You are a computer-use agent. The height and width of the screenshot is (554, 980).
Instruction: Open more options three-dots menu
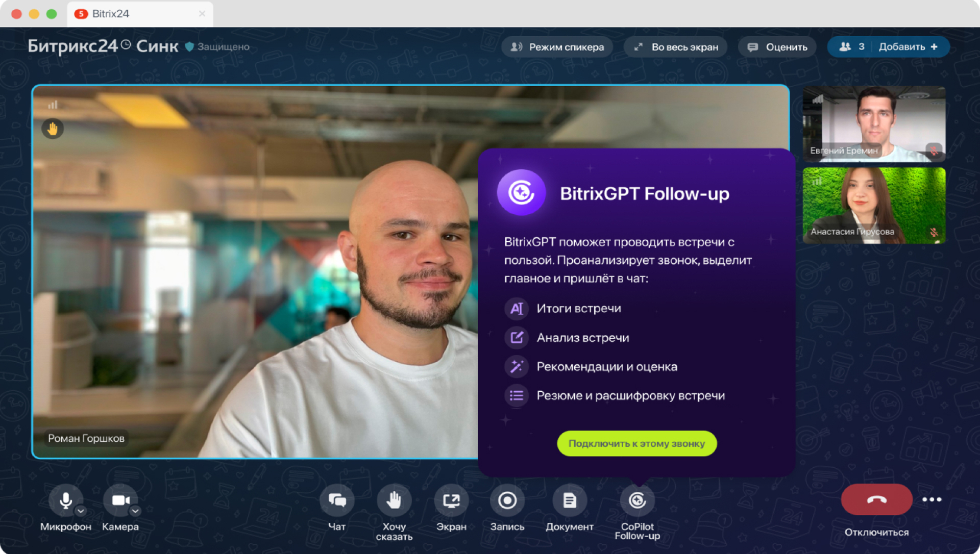click(x=932, y=499)
